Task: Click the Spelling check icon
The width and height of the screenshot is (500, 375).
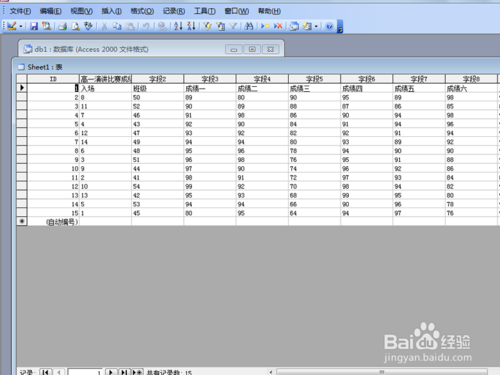Action: point(88,26)
